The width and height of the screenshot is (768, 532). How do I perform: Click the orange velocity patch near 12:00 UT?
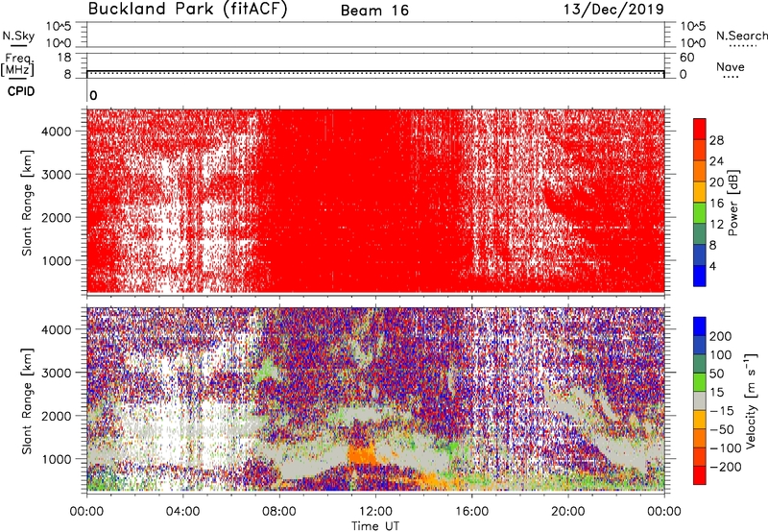(x=362, y=453)
